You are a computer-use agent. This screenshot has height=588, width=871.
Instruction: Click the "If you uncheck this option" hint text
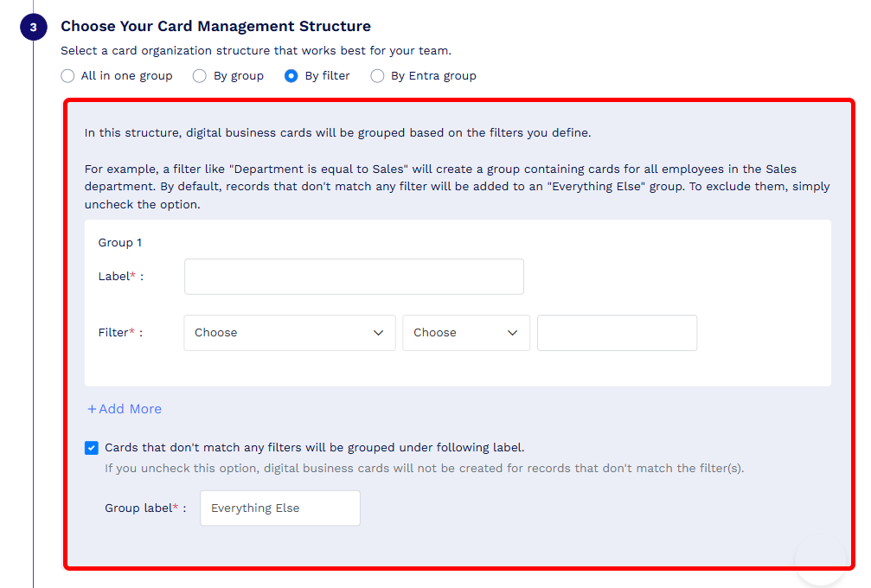(x=425, y=468)
